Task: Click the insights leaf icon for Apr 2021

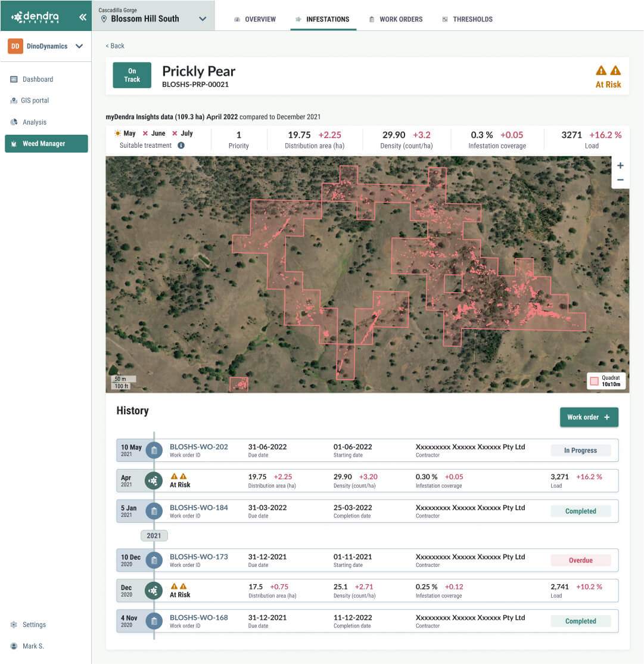Action: coord(154,480)
